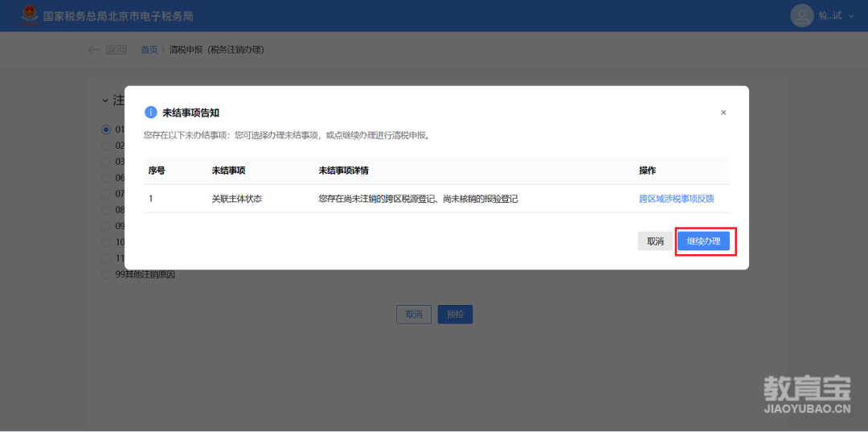This screenshot has height=432, width=868.
Task: Go to 首页 breadcrumb link
Action: coord(149,50)
